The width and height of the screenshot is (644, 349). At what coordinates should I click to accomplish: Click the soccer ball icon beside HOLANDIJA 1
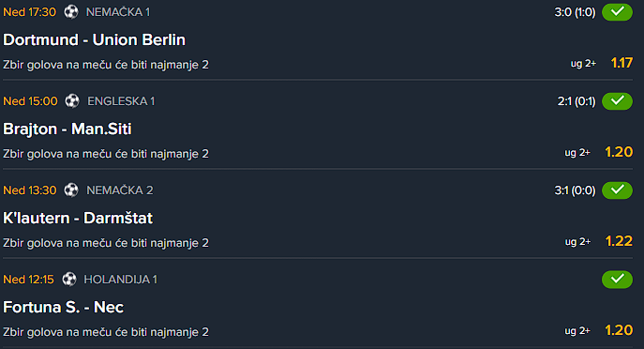pyautogui.click(x=69, y=280)
